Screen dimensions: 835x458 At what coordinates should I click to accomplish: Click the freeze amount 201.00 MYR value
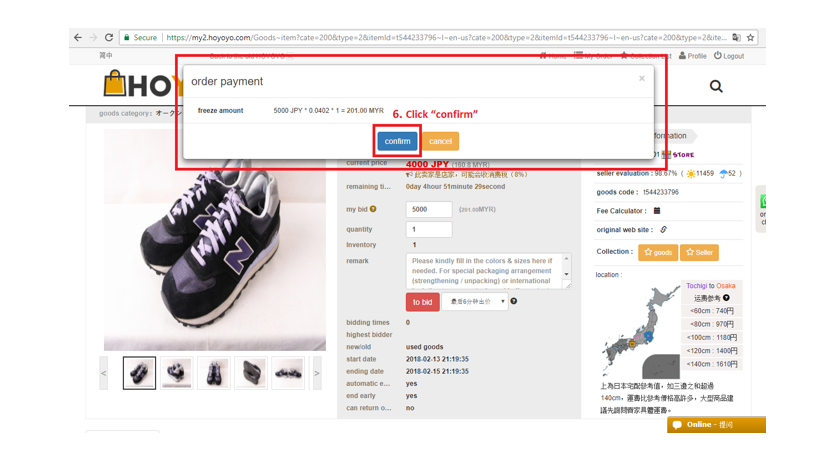pyautogui.click(x=365, y=111)
